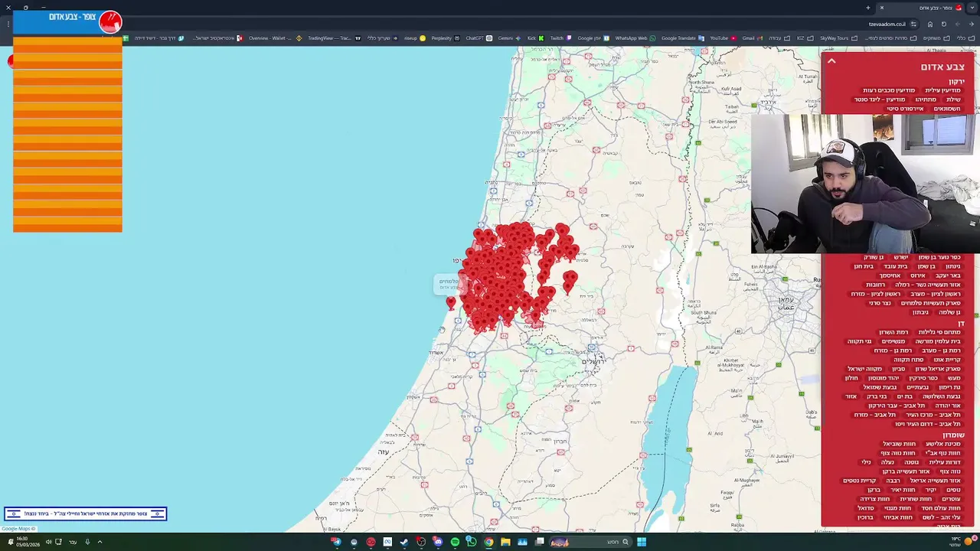Select the ברוכין alert chip

[865, 517]
